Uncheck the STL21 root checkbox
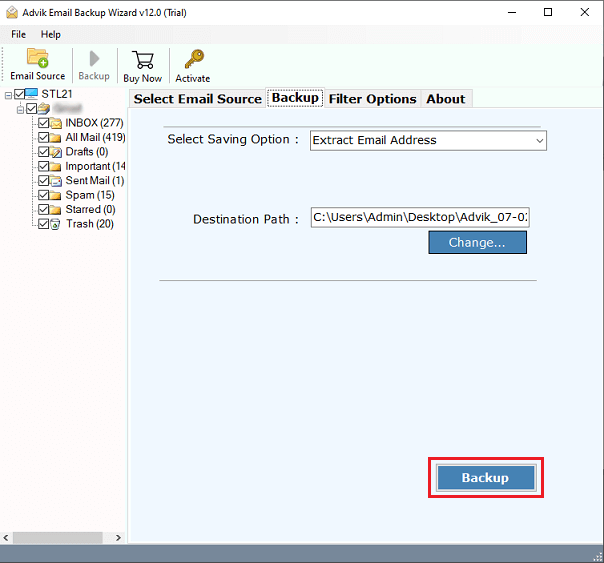This screenshot has width=604, height=563. pos(19,94)
